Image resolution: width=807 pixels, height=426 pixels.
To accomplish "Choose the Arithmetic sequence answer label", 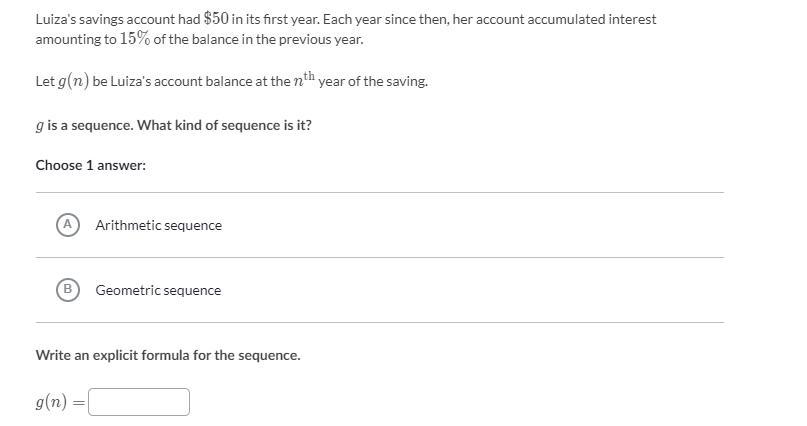I will pyautogui.click(x=158, y=225).
